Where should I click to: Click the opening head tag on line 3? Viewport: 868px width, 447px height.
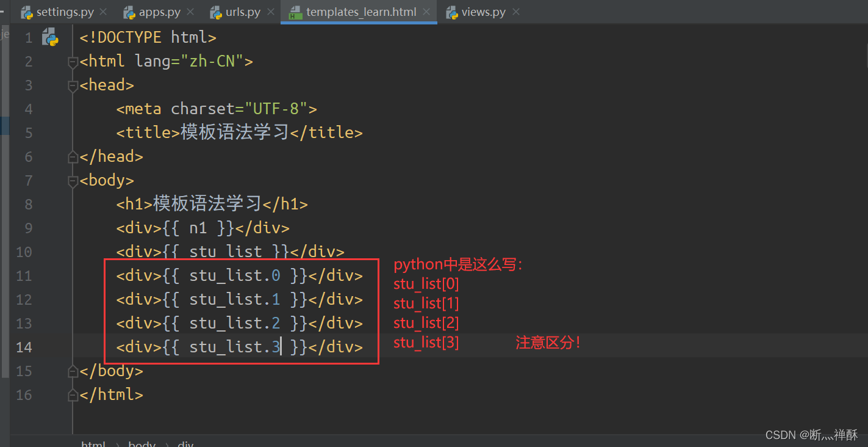coord(107,85)
